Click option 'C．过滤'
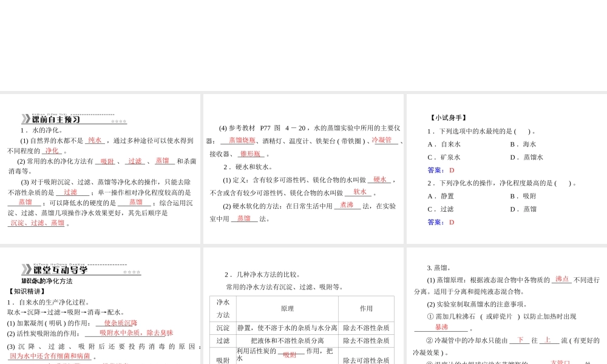The height and width of the screenshot is (364, 607). point(441,209)
